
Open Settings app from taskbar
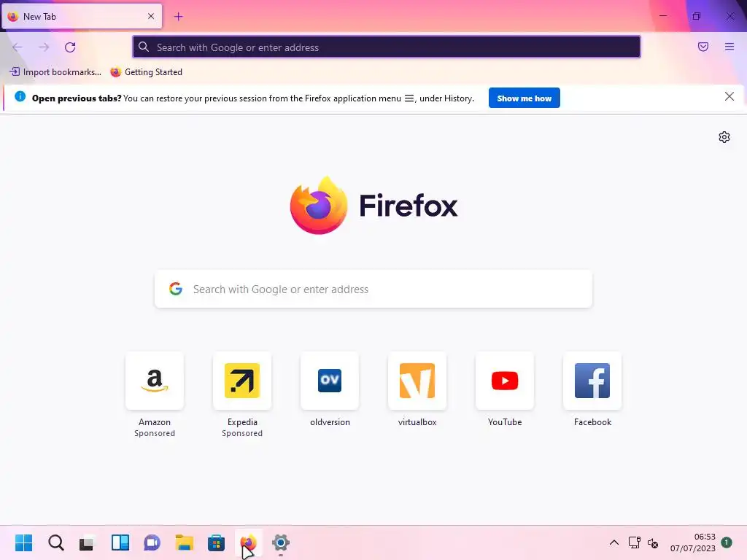281,542
